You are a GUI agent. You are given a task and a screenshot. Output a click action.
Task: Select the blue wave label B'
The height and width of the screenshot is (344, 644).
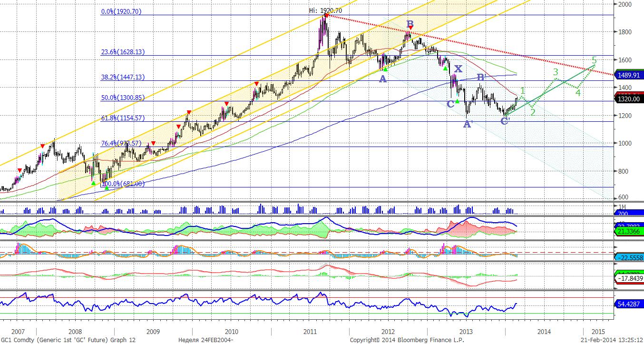pyautogui.click(x=481, y=78)
